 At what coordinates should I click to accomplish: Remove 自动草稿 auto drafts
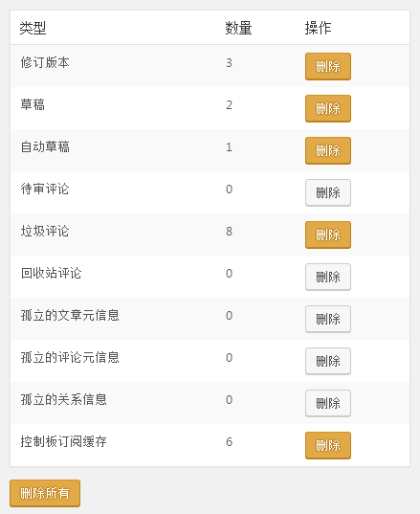tap(328, 151)
